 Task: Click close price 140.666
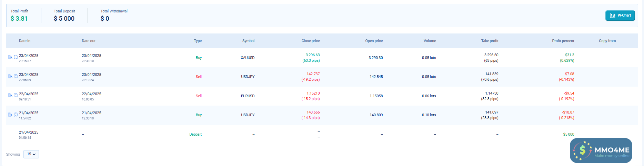pyautogui.click(x=313, y=112)
